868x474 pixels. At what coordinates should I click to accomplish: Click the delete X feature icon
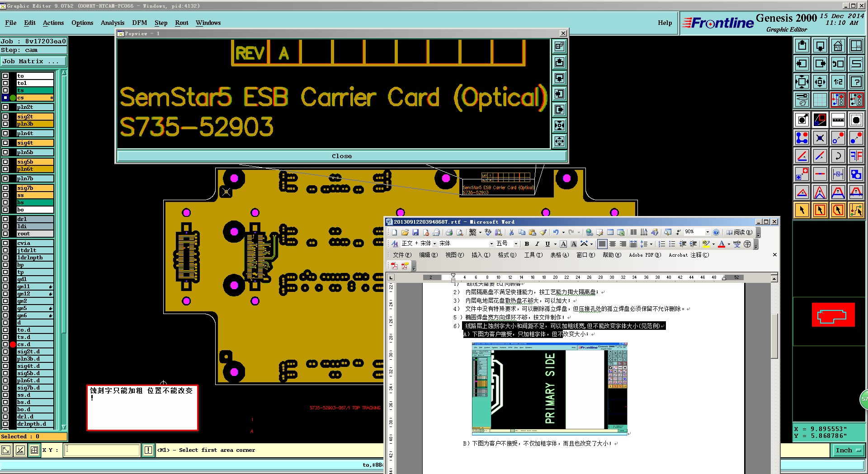tap(820, 138)
